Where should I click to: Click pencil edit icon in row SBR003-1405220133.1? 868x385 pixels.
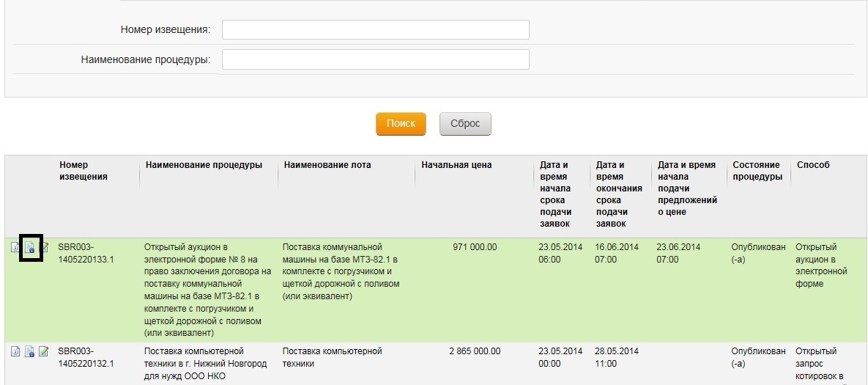[x=44, y=248]
